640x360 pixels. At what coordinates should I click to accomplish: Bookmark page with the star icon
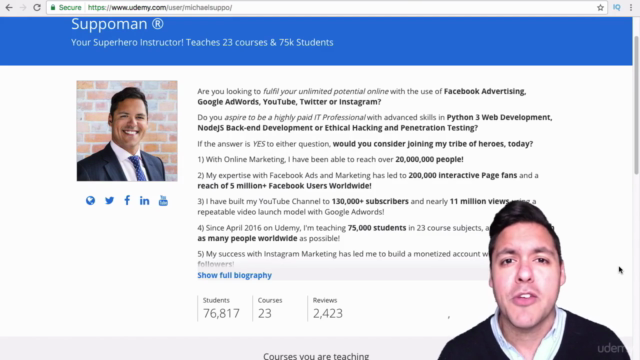pos(600,7)
